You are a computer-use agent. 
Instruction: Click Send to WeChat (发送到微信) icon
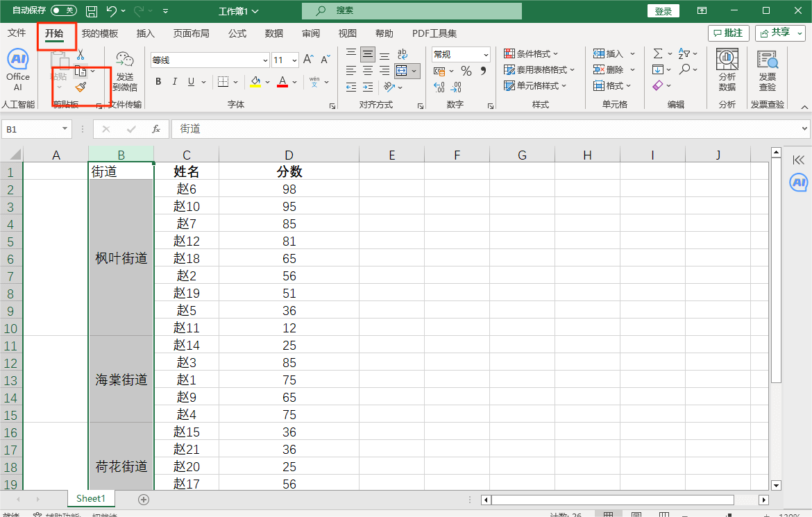coord(124,71)
